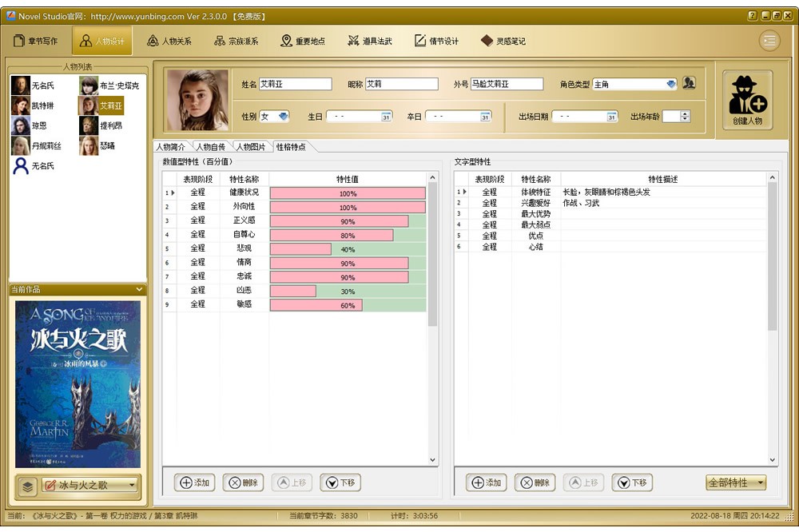Open the 性别 gender dropdown
Screen dimensions: 799x532
(x=284, y=117)
